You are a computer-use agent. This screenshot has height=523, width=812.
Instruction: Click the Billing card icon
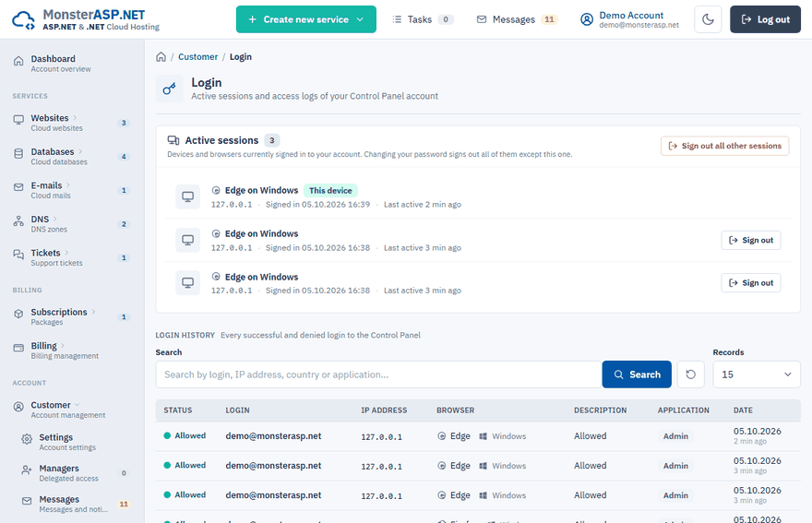(18, 348)
